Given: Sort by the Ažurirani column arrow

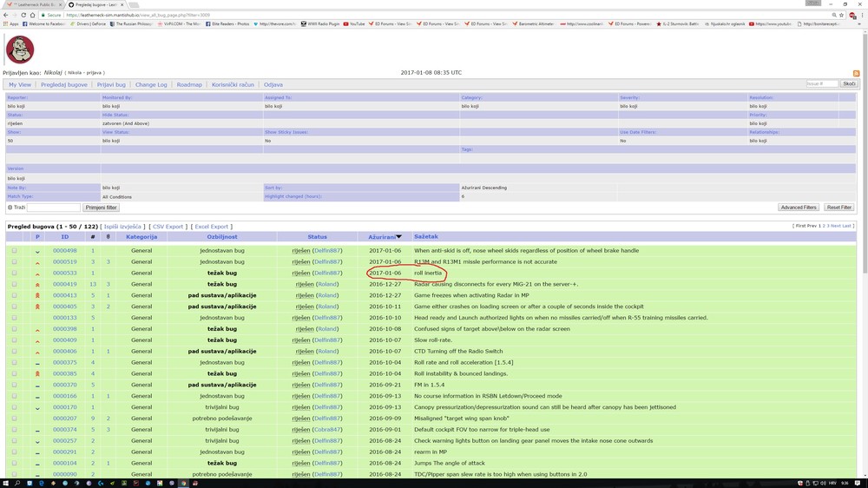Looking at the screenshot, I should [398, 237].
